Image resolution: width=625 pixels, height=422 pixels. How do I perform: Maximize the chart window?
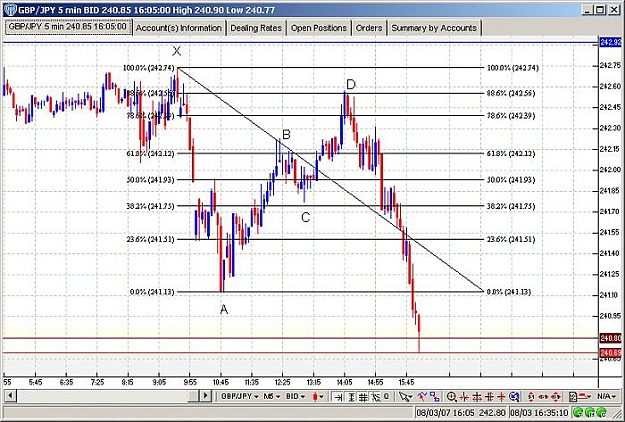click(600, 10)
